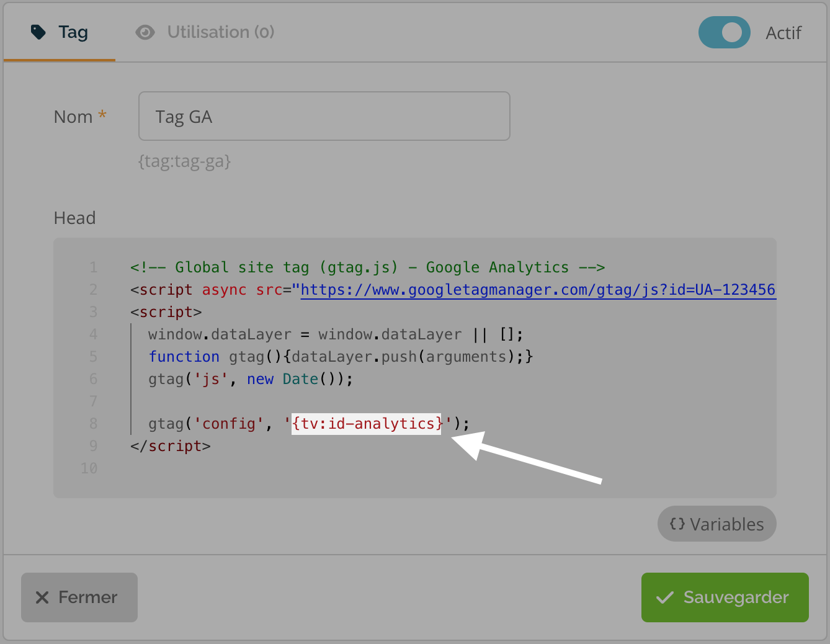Viewport: 830px width, 644px height.
Task: Switch to the Tag tab
Action: click(x=60, y=32)
